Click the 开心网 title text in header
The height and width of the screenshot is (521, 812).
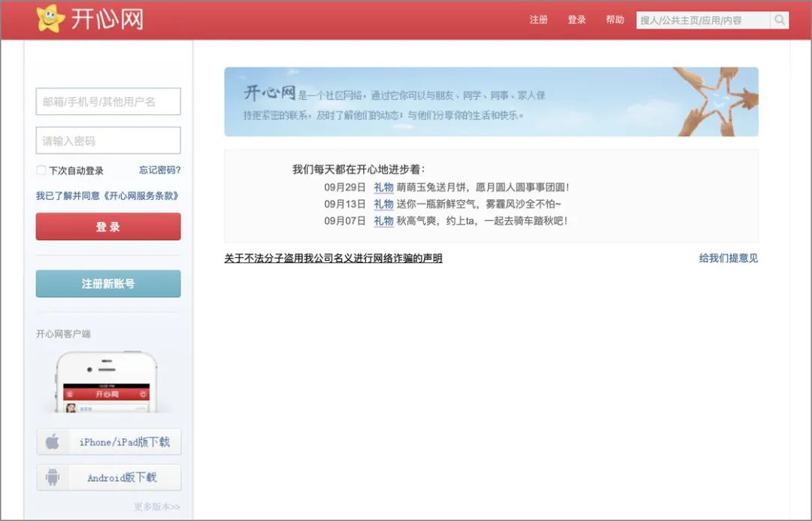pyautogui.click(x=108, y=20)
